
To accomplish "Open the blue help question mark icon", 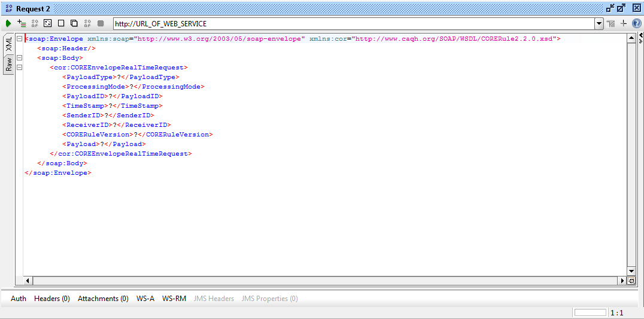I will [637, 24].
